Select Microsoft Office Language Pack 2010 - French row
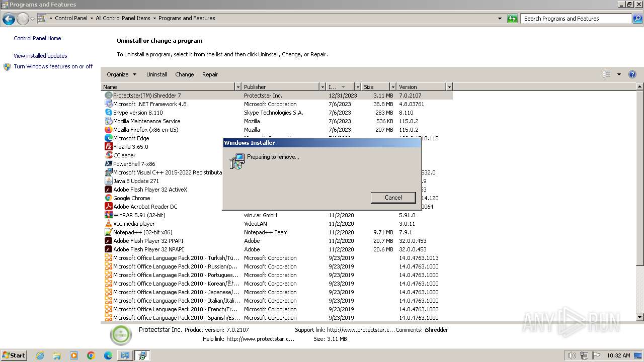The image size is (644, 362). click(277, 309)
